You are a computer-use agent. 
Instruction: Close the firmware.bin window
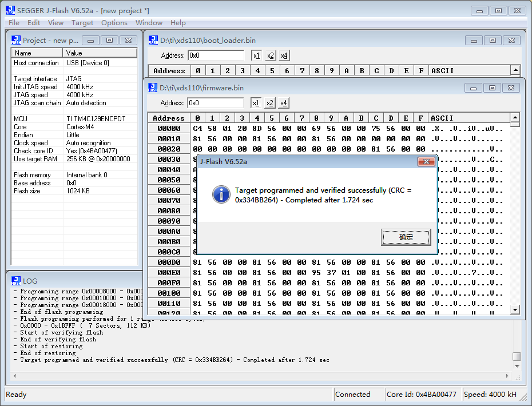click(x=511, y=88)
